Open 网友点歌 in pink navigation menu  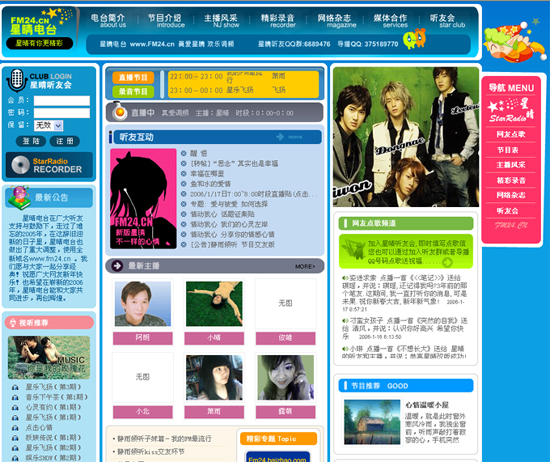coord(511,134)
